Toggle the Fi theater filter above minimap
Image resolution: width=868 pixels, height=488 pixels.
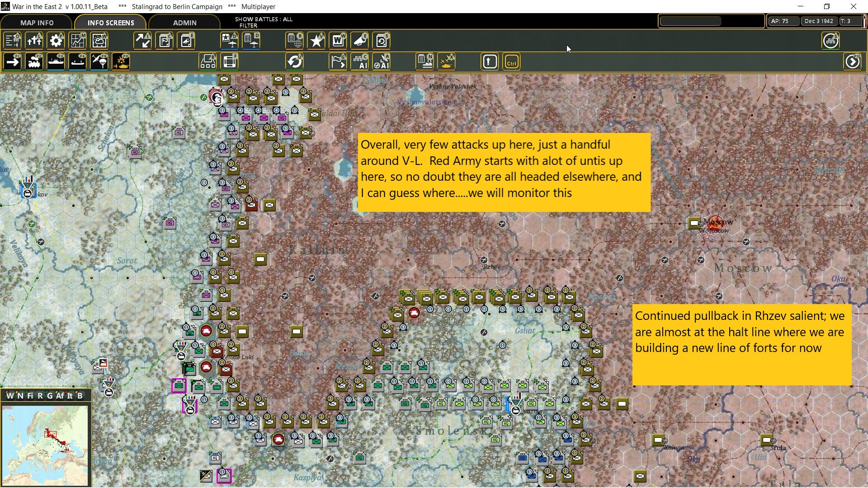30,396
